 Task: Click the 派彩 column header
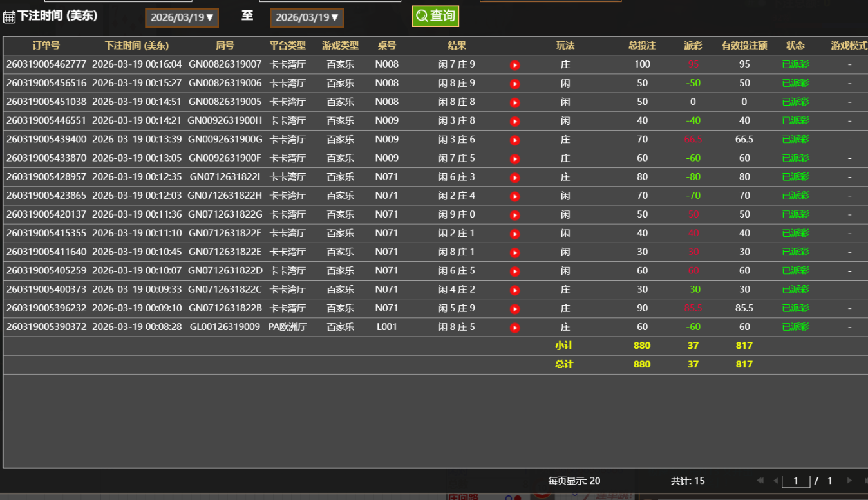coord(693,46)
